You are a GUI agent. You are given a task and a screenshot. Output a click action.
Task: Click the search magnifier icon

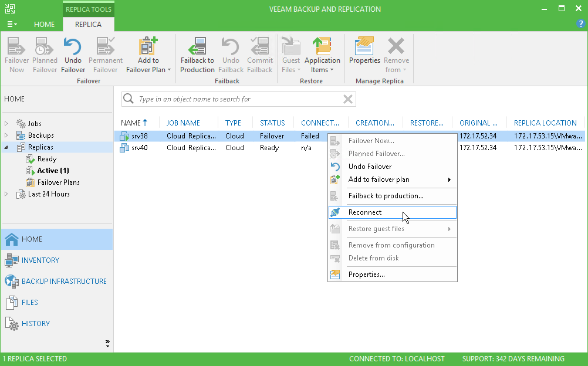click(129, 99)
